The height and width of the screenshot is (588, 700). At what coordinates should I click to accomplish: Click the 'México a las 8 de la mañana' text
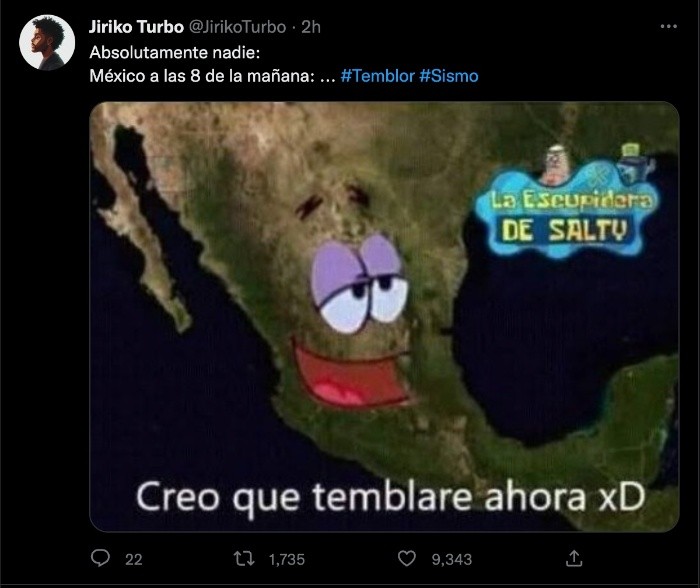click(202, 76)
